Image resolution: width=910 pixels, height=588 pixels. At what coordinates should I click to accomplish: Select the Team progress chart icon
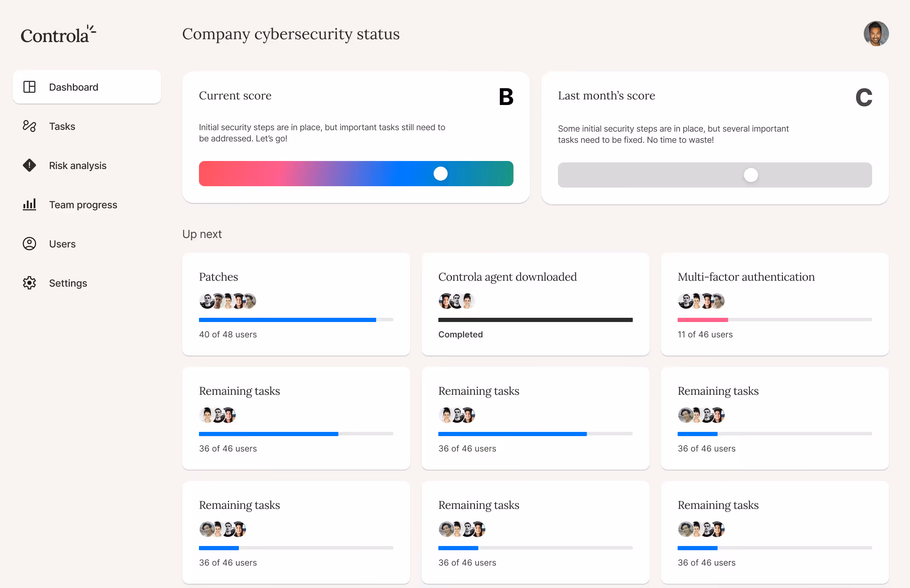coord(29,205)
